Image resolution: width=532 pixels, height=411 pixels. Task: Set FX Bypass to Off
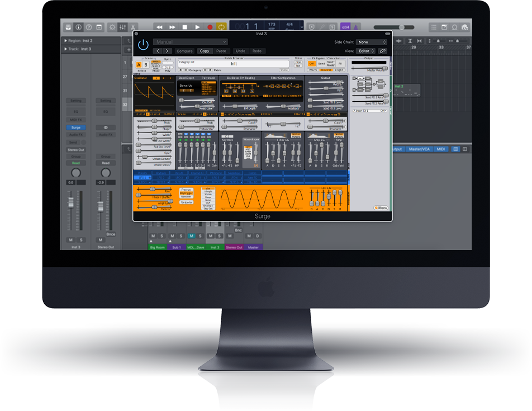[x=311, y=63]
